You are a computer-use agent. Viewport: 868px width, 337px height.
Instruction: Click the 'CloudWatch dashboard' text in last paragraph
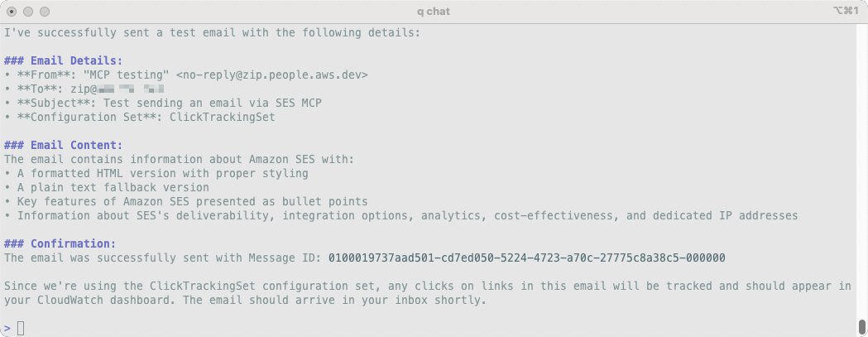[103, 301]
